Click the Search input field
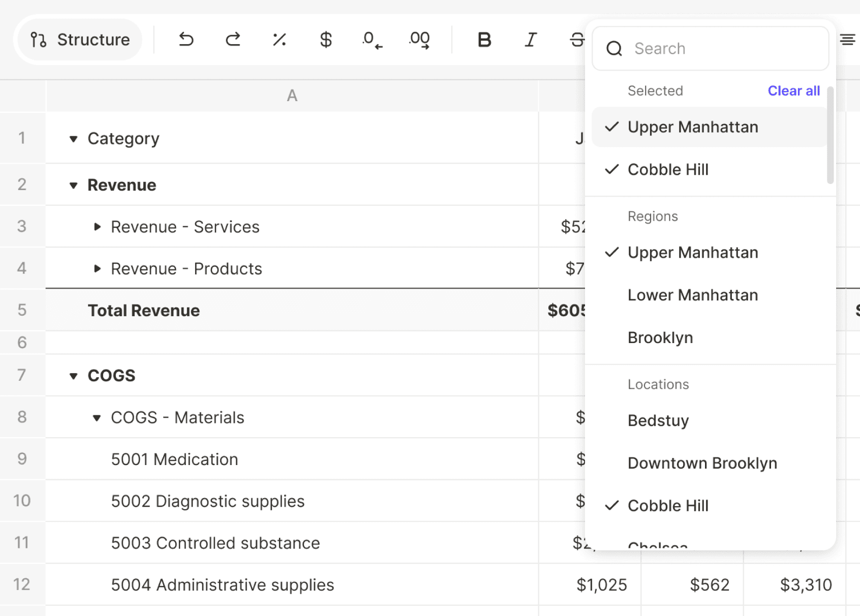The height and width of the screenshot is (616, 860). point(711,48)
